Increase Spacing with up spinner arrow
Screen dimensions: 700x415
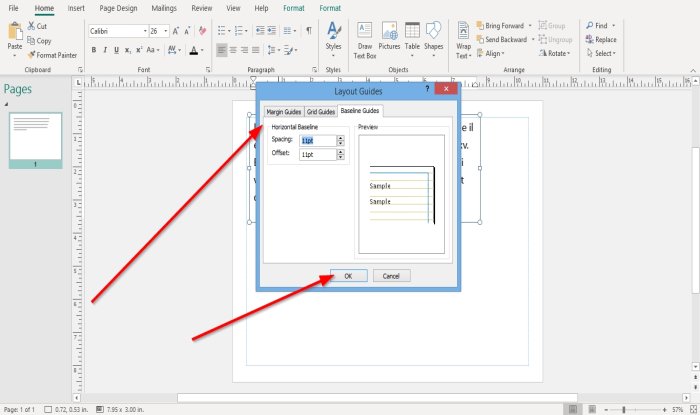tap(341, 138)
